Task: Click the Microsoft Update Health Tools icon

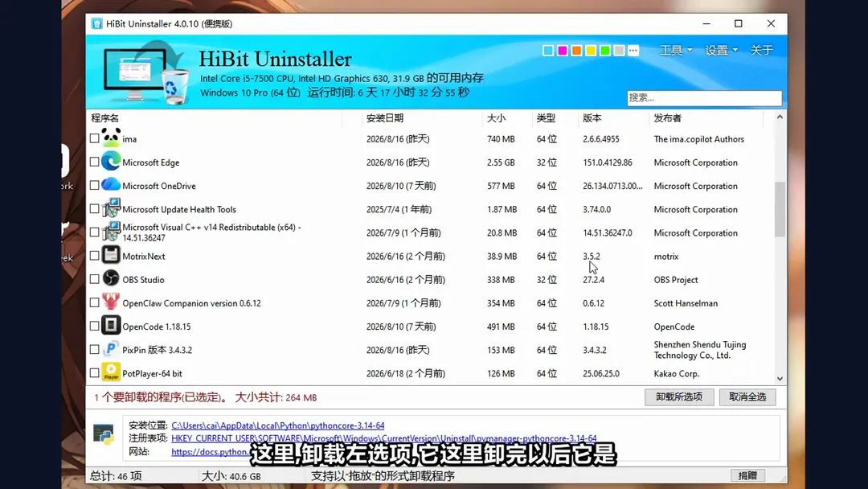Action: pyautogui.click(x=111, y=208)
